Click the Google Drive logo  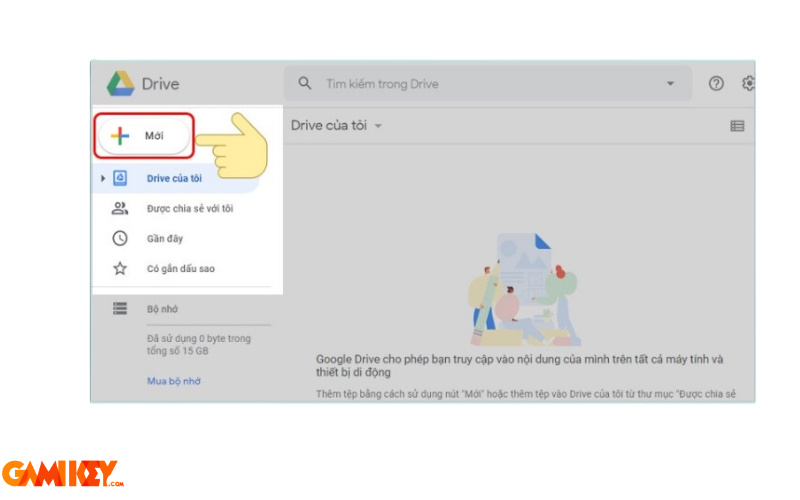[120, 84]
